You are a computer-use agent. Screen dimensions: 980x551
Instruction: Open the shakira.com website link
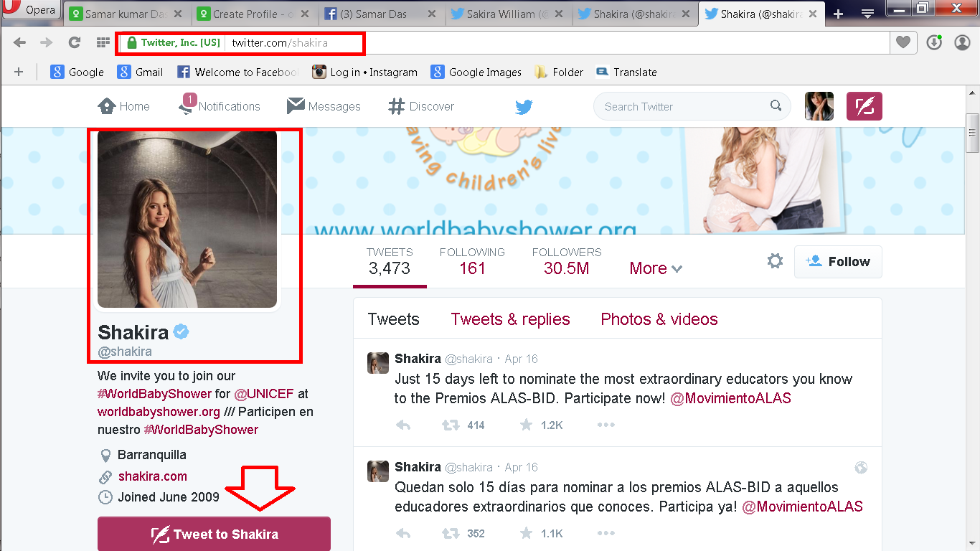pyautogui.click(x=153, y=476)
